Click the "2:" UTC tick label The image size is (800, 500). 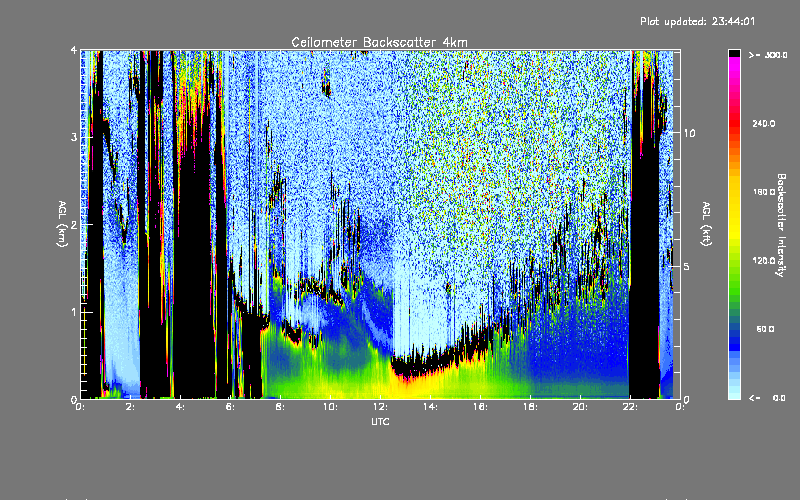click(x=131, y=407)
